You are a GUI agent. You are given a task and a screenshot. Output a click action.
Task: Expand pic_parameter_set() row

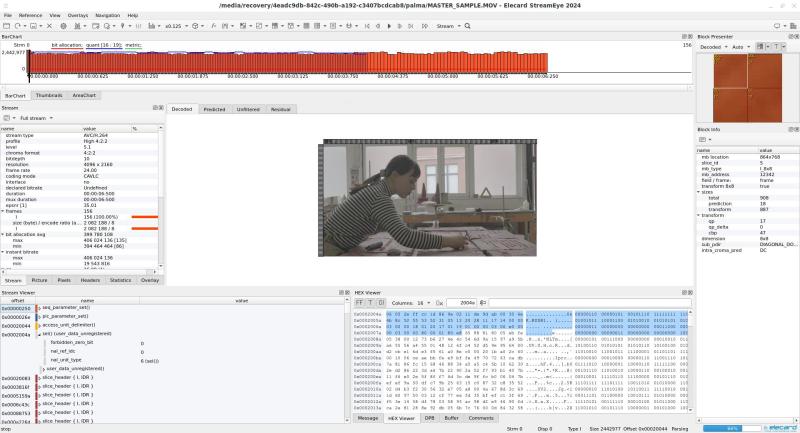40,316
